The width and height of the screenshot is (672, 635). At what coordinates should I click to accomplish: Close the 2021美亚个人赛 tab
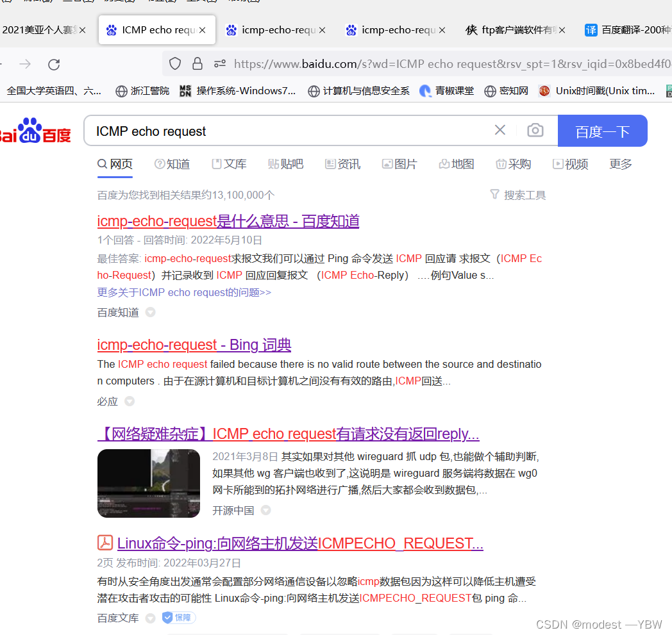pos(82,30)
